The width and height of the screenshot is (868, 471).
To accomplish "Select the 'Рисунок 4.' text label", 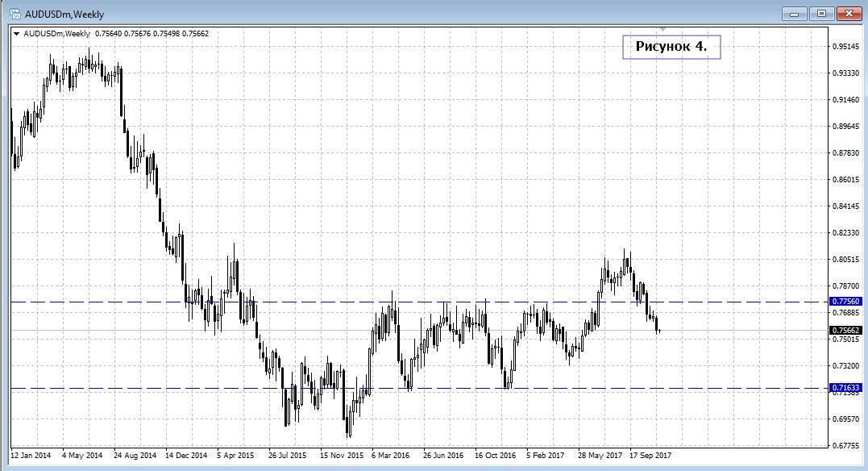I will pyautogui.click(x=671, y=47).
